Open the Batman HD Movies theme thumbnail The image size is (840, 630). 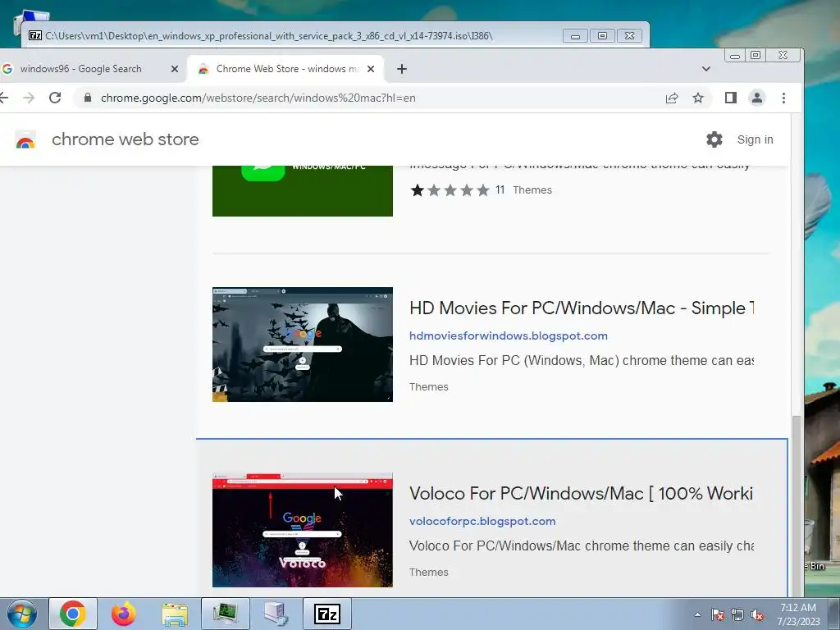tap(302, 345)
